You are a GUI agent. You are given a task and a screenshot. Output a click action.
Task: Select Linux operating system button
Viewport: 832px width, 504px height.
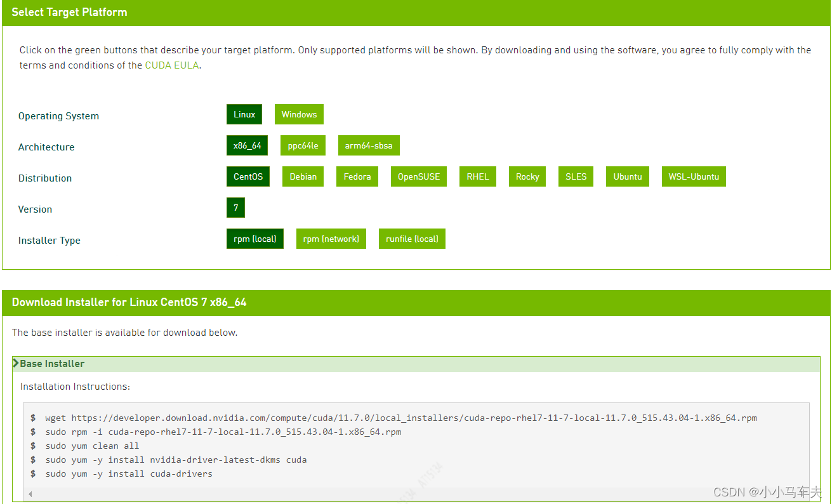[244, 114]
